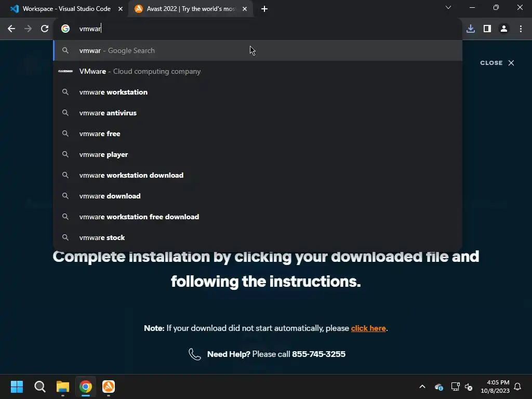The width and height of the screenshot is (532, 399).
Task: Click the 'click here' download link
Action: pos(368,328)
